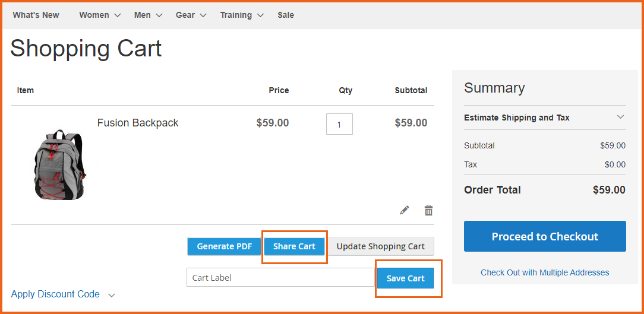Save the cart with Save Cart button

pos(406,278)
